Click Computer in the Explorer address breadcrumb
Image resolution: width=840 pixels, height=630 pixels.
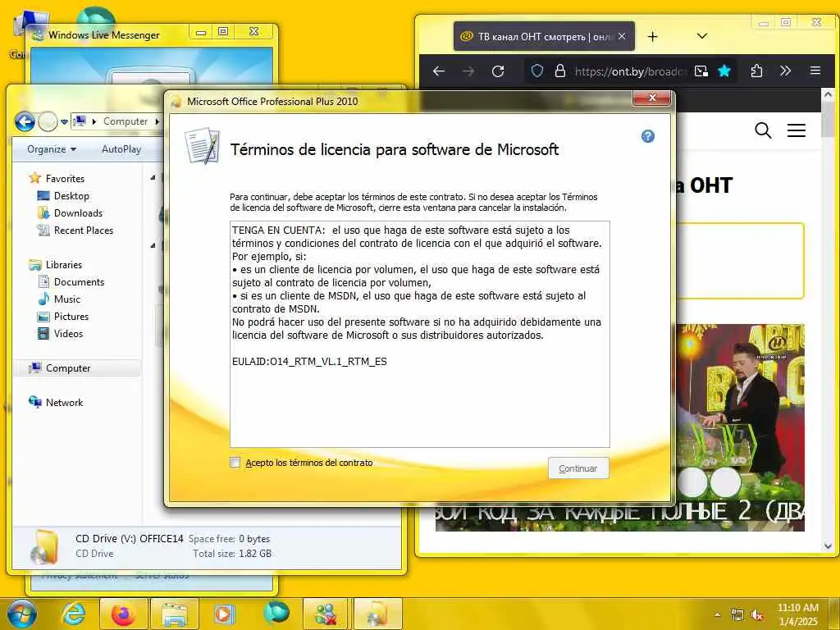[x=126, y=121]
